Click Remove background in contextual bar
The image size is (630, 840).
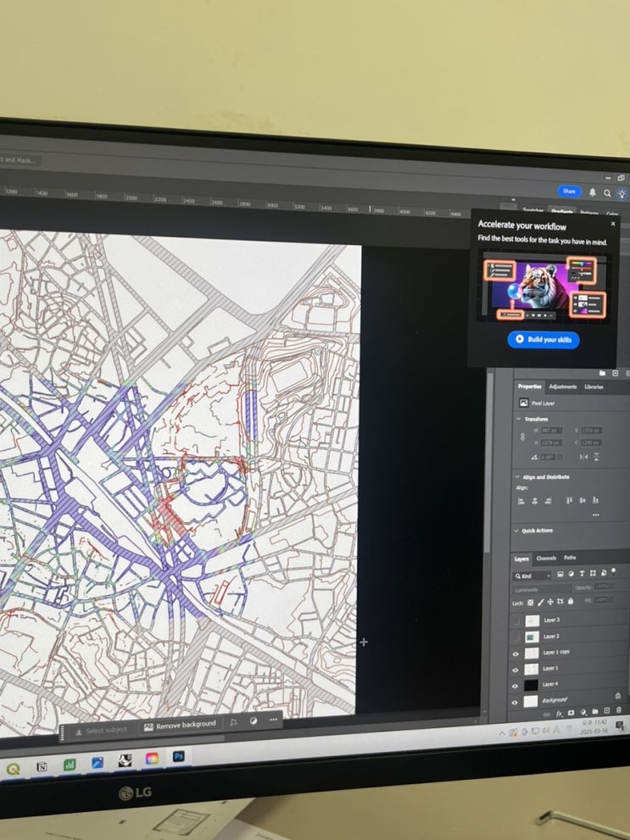tap(180, 726)
